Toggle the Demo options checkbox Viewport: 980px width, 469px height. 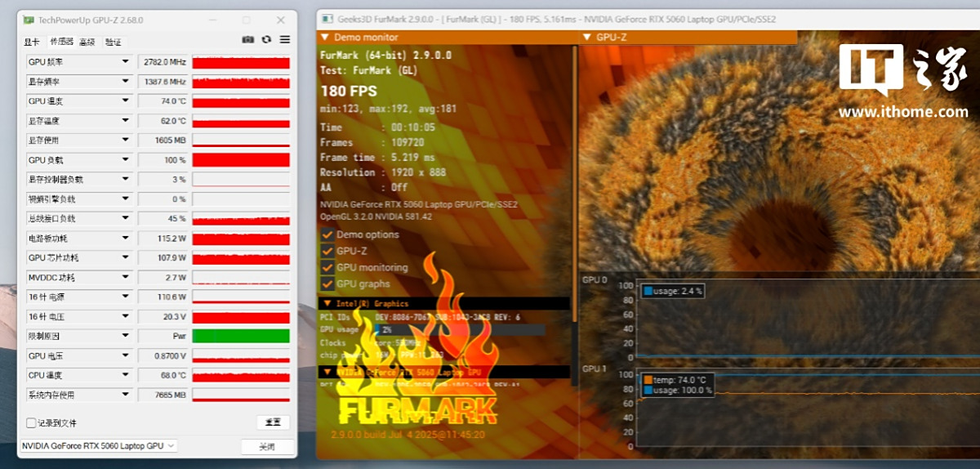pos(327,234)
